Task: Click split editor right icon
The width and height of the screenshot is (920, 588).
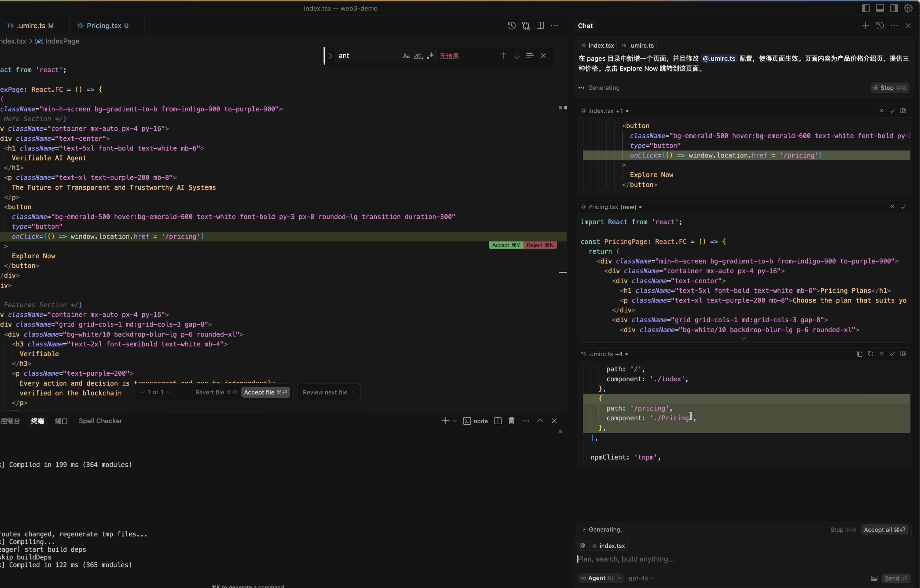Action: tap(540, 25)
